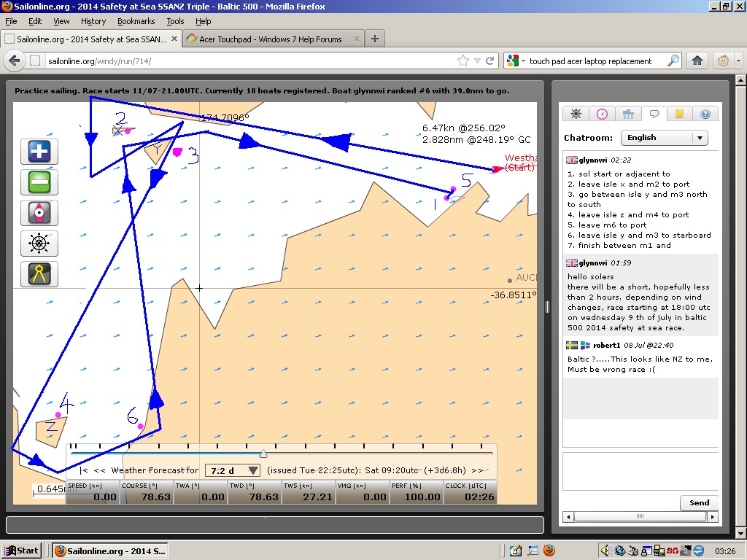Click the weather forecast timeline slider handle
The height and width of the screenshot is (560, 747).
pos(263,454)
